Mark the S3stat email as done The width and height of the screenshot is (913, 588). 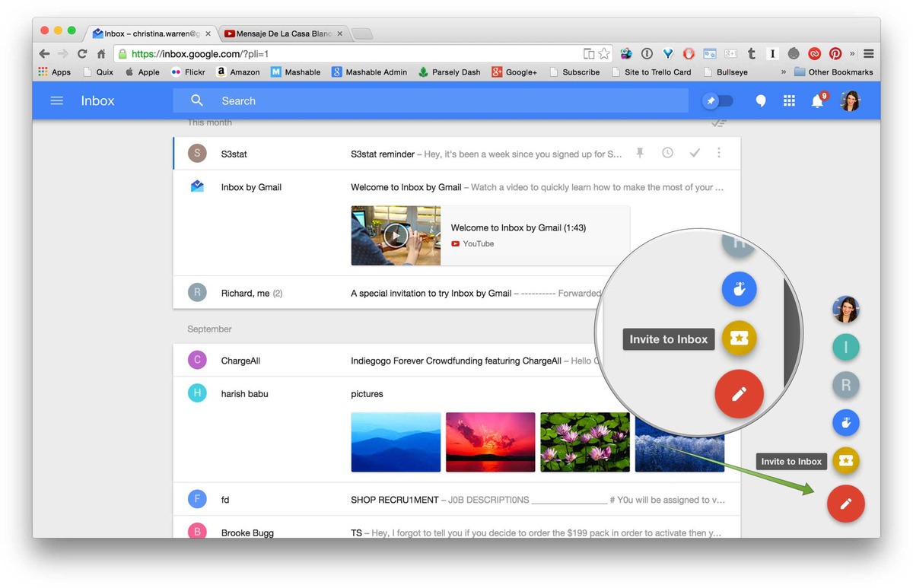[x=695, y=153]
